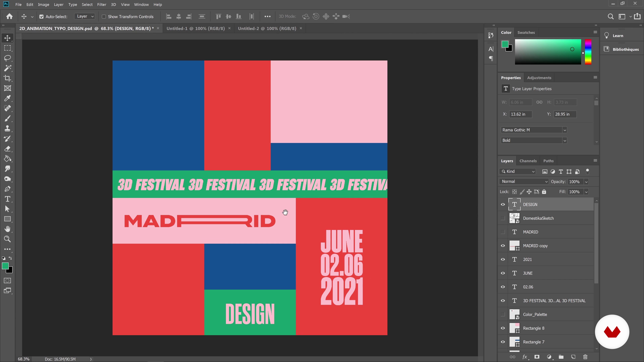Viewport: 644px width, 362px height.
Task: Open the Normal blend mode dropdown
Action: [524, 182]
